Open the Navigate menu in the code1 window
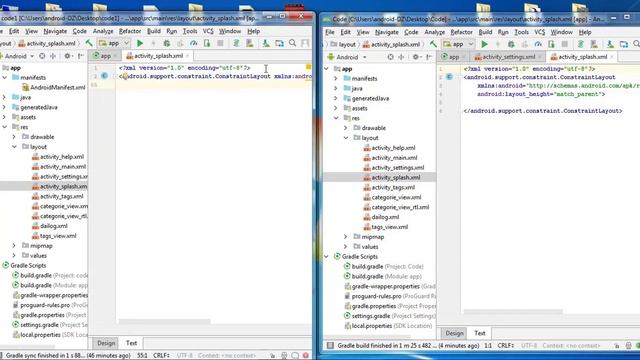This screenshot has height=360, width=640. pyautogui.click(x=55, y=31)
